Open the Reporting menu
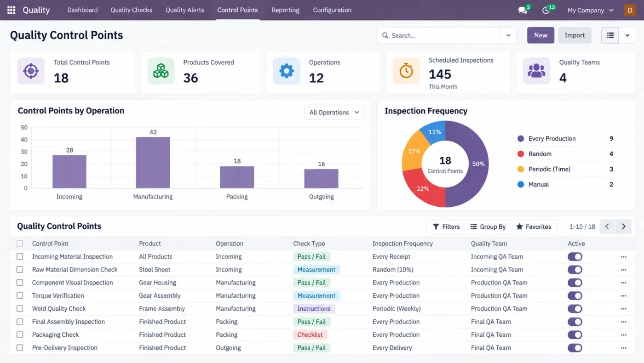644x363 pixels. pos(285,10)
